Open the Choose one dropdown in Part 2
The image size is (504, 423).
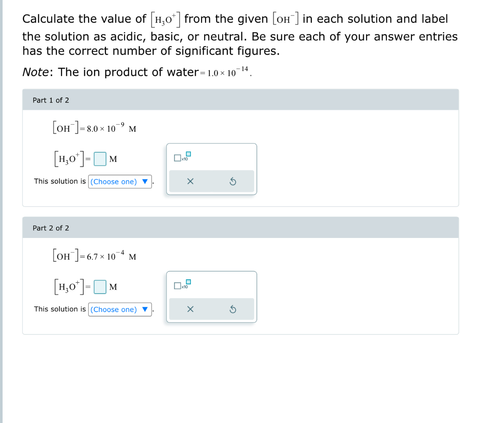[x=120, y=309]
